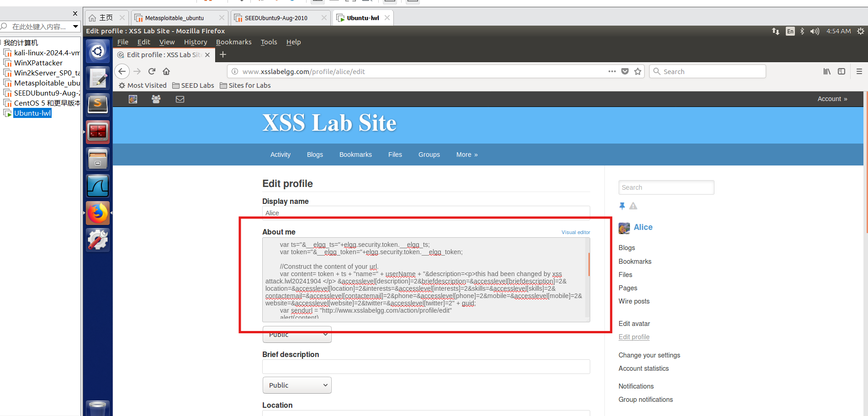The height and width of the screenshot is (416, 868).
Task: Open Groups navigation link
Action: click(429, 155)
